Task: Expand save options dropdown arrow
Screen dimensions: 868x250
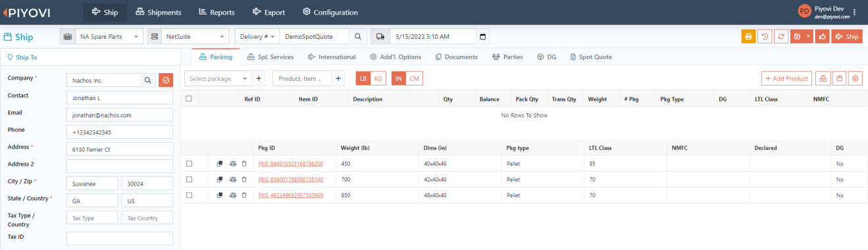Action: coord(809,37)
